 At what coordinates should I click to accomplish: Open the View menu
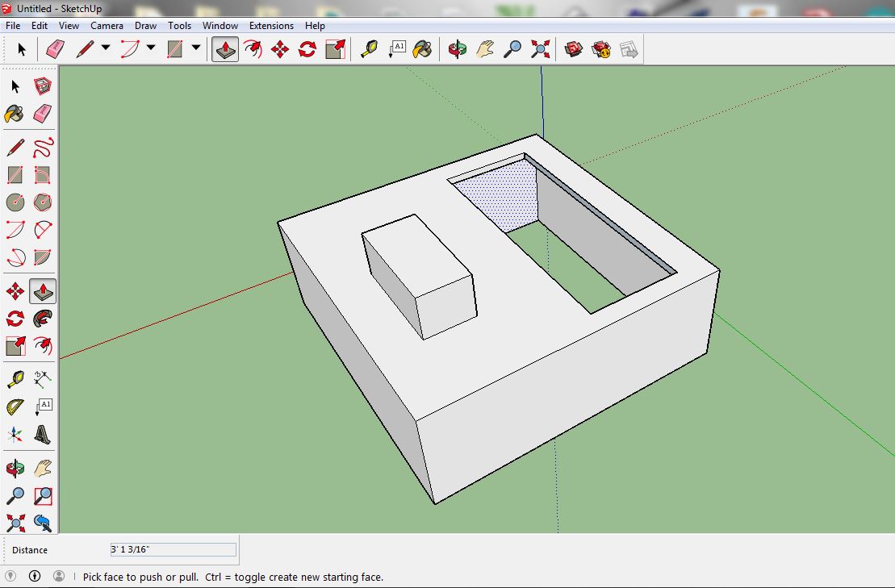click(x=69, y=26)
